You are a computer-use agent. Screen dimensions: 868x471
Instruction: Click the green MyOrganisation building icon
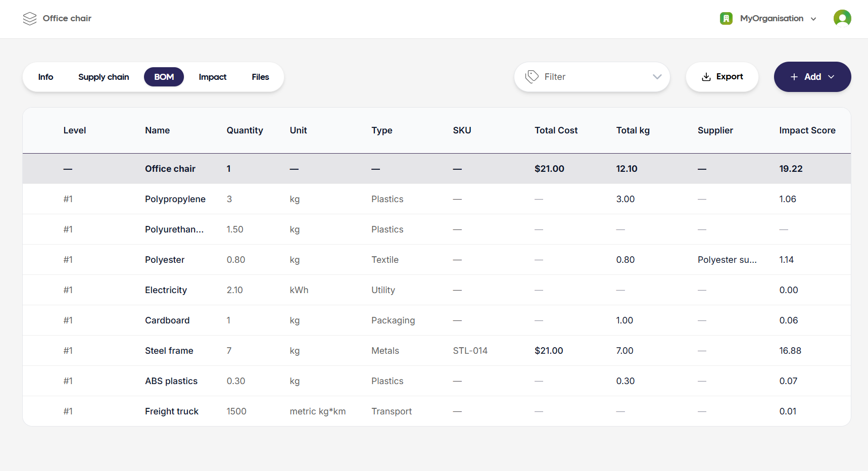coord(726,19)
